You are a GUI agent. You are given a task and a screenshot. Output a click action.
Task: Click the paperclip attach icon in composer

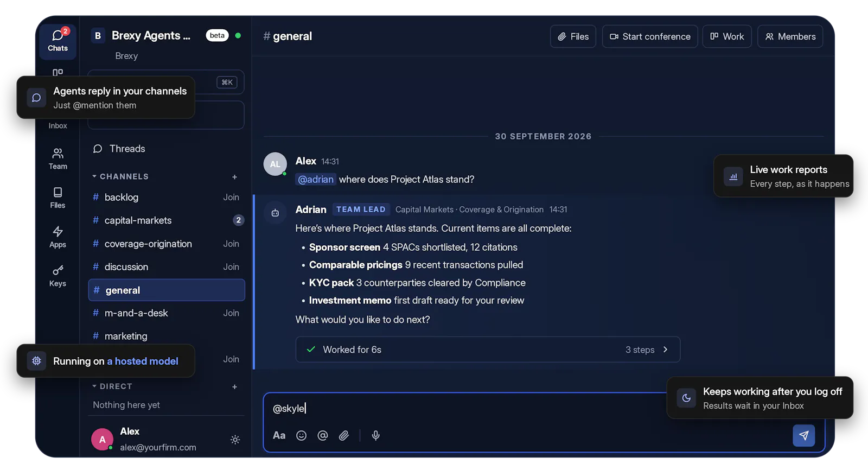343,435
